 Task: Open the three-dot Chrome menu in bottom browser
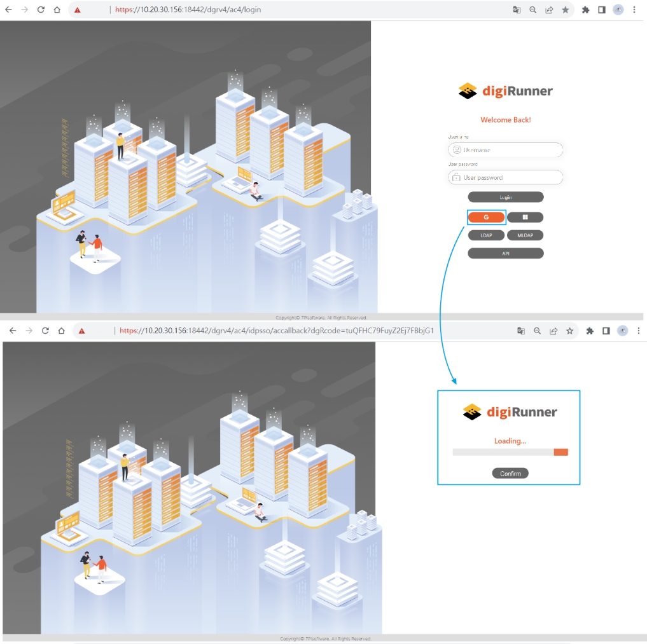(638, 331)
